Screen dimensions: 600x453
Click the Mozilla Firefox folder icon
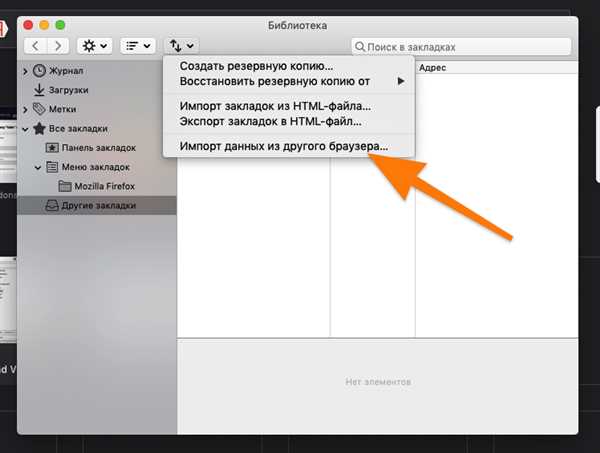[65, 186]
